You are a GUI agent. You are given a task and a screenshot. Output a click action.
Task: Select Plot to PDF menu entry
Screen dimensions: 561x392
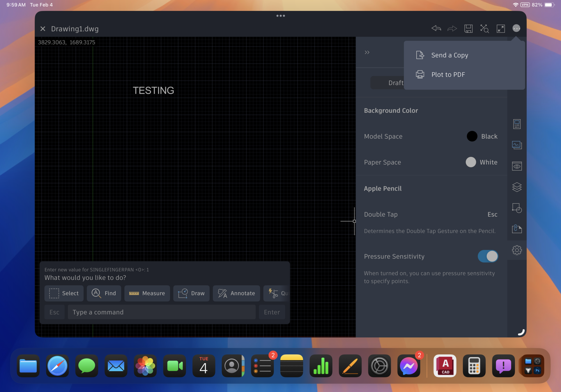[x=448, y=75]
